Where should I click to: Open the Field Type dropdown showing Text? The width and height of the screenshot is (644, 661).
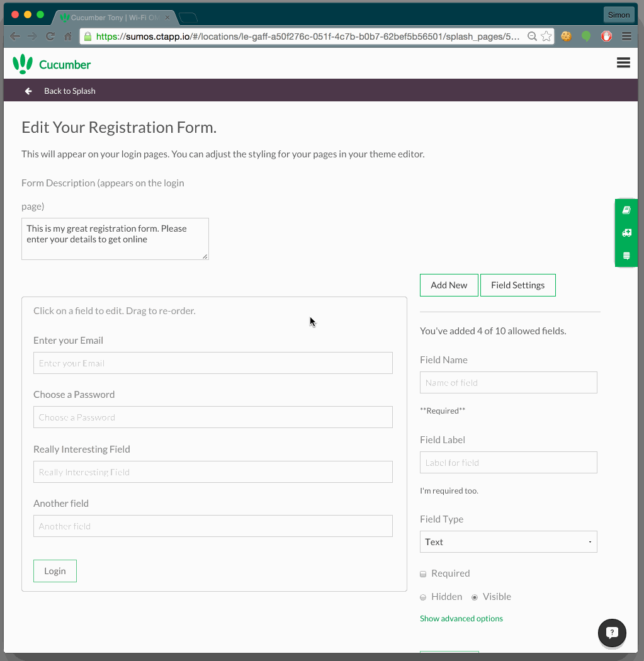click(x=508, y=541)
